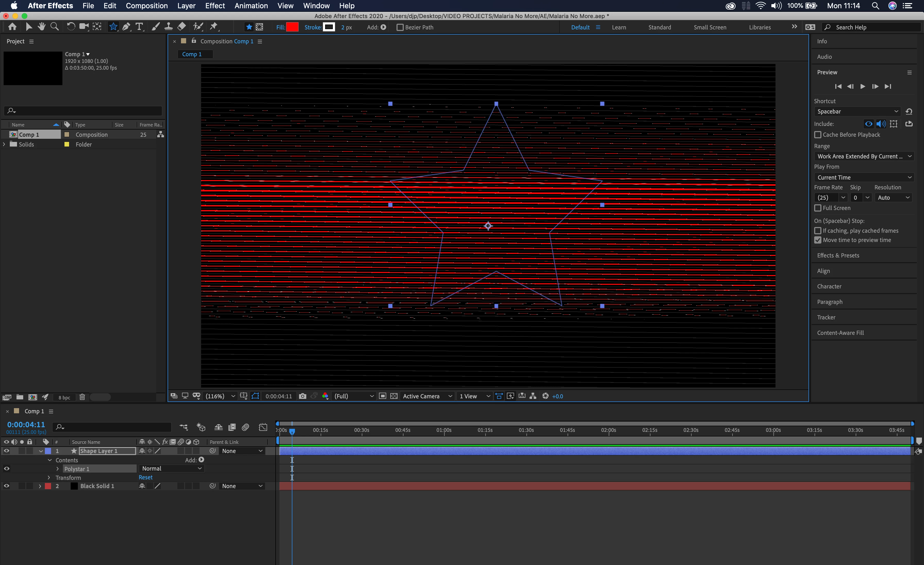Click the red Fill color swatch
The image size is (924, 565).
pos(292,27)
